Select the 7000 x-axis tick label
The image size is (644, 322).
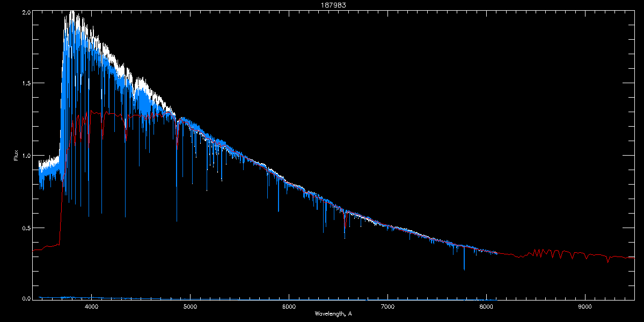[387, 307]
